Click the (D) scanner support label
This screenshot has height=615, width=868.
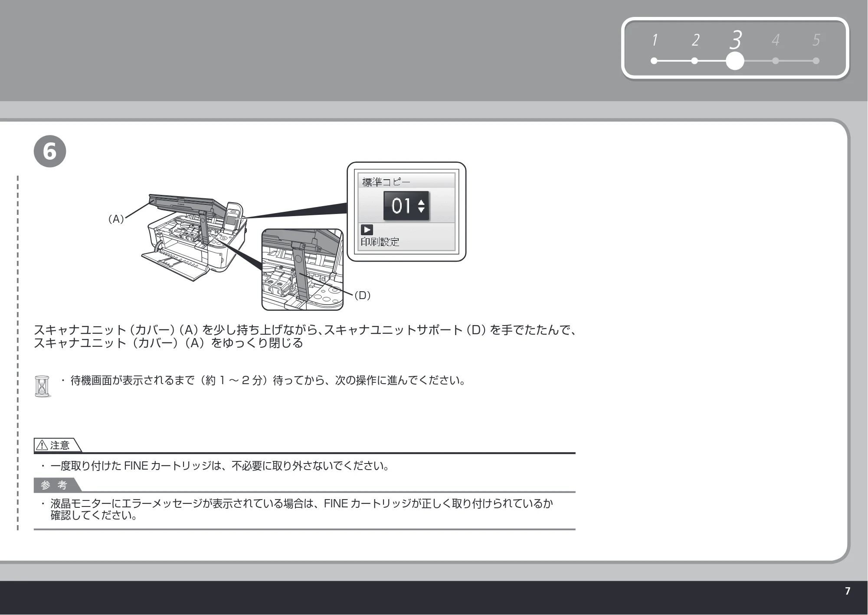(363, 296)
